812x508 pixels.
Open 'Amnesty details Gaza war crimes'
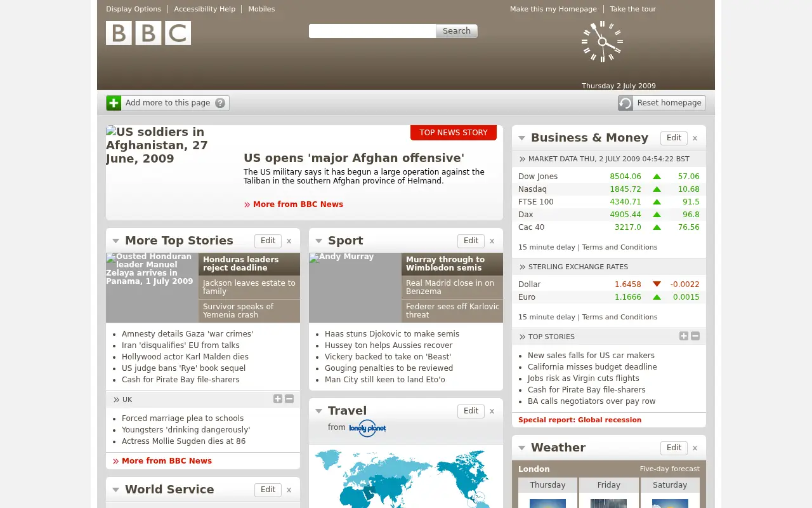tap(187, 334)
